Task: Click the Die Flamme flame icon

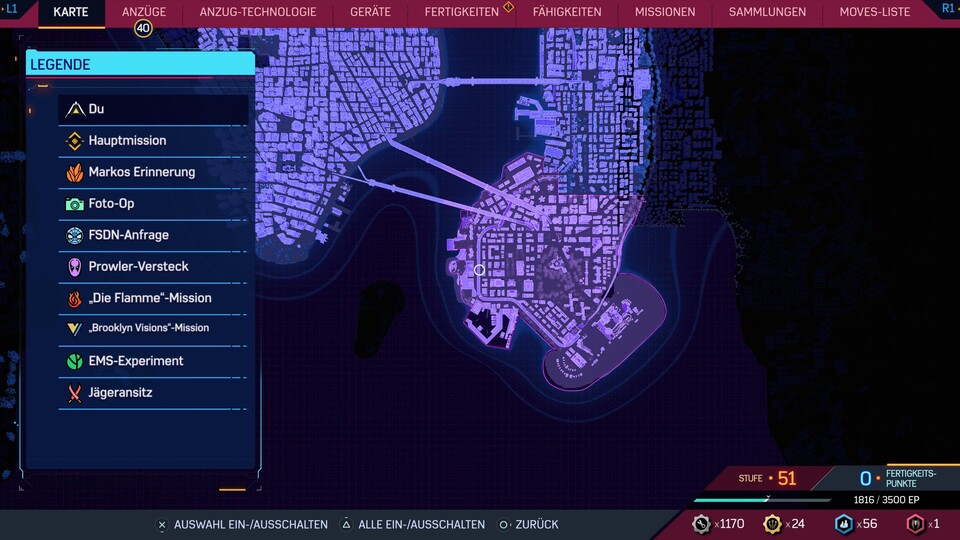Action: (75, 299)
